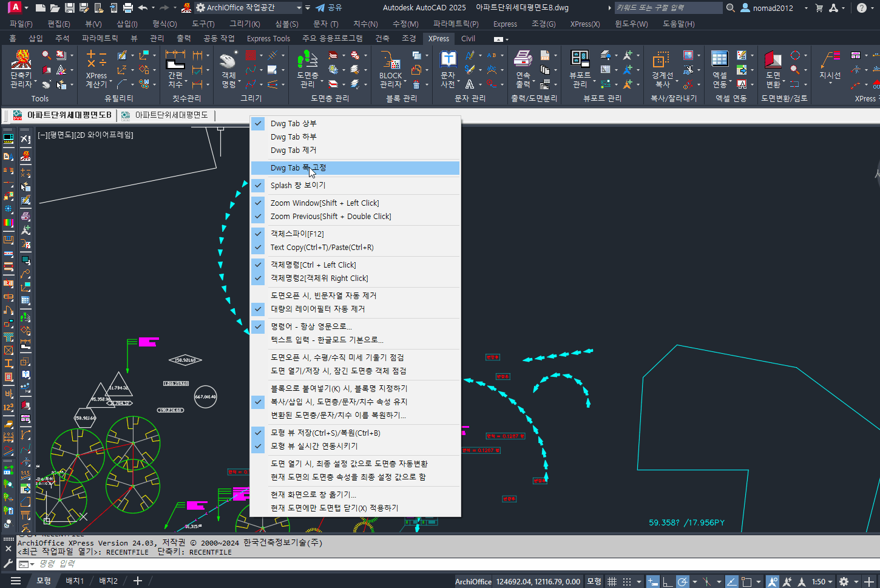The image size is (880, 588).
Task: Open the ArchiOffice 작업공간 workspace dropdown
Action: click(249, 8)
